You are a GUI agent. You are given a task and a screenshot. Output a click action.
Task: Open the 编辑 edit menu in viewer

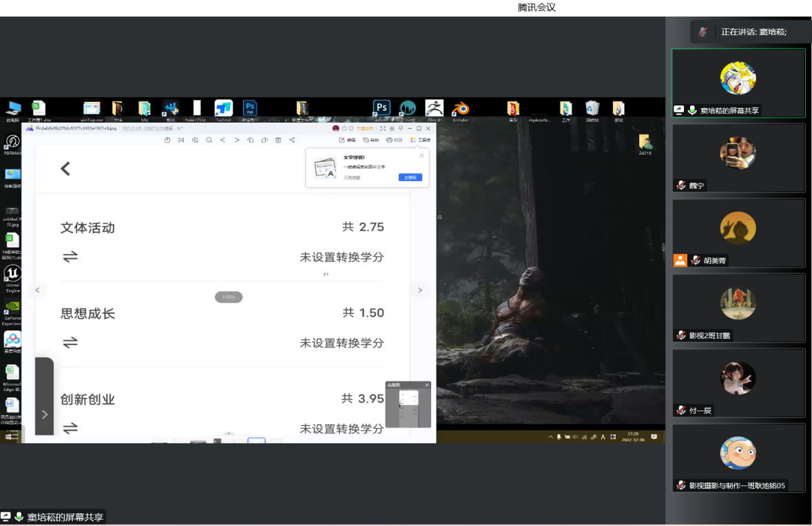(347, 140)
